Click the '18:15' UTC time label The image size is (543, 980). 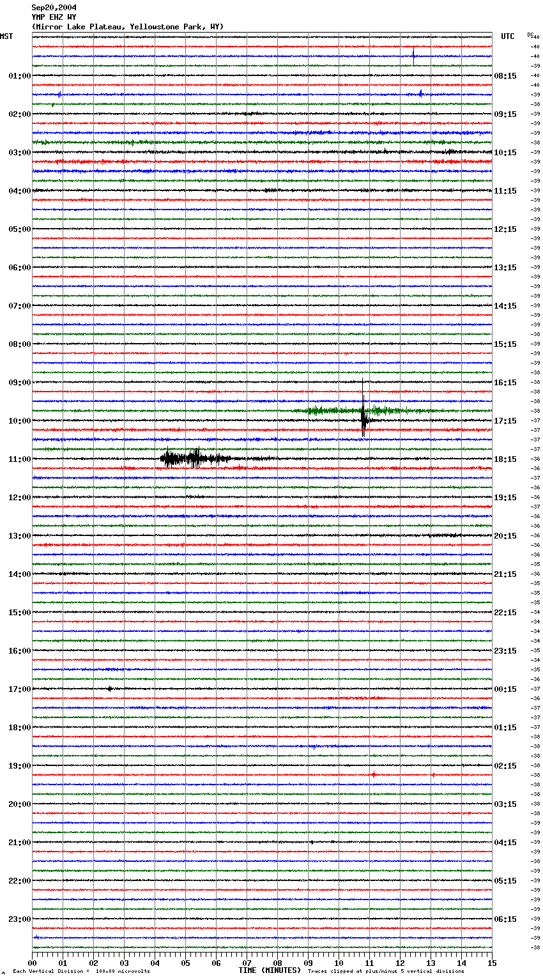tap(505, 459)
